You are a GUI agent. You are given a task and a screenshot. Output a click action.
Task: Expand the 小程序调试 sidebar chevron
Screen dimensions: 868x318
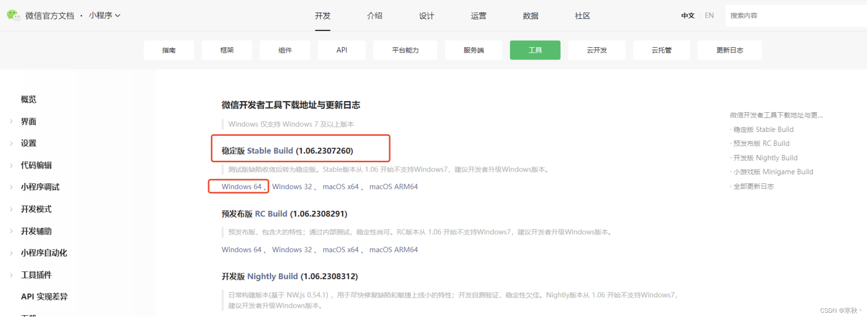(x=11, y=187)
